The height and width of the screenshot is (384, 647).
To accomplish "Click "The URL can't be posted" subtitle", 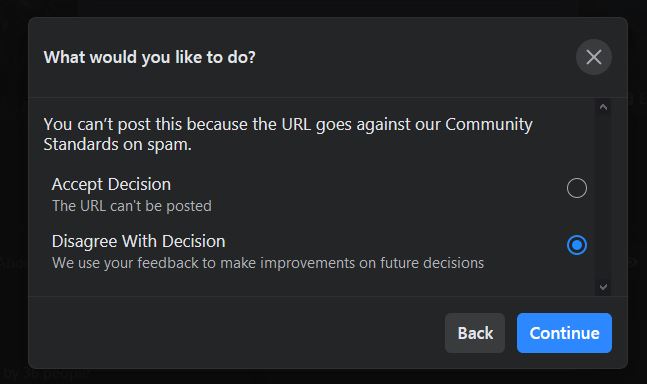I will pyautogui.click(x=132, y=206).
